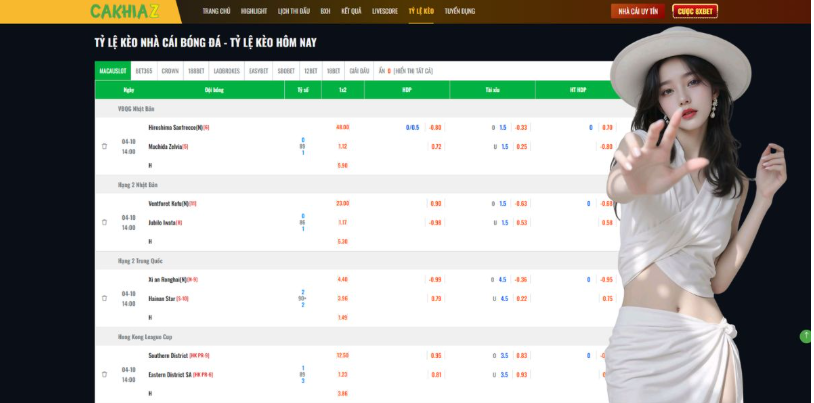The height and width of the screenshot is (403, 814).
Task: Click the 0.22 under odds for Hainan Star
Action: point(521,299)
